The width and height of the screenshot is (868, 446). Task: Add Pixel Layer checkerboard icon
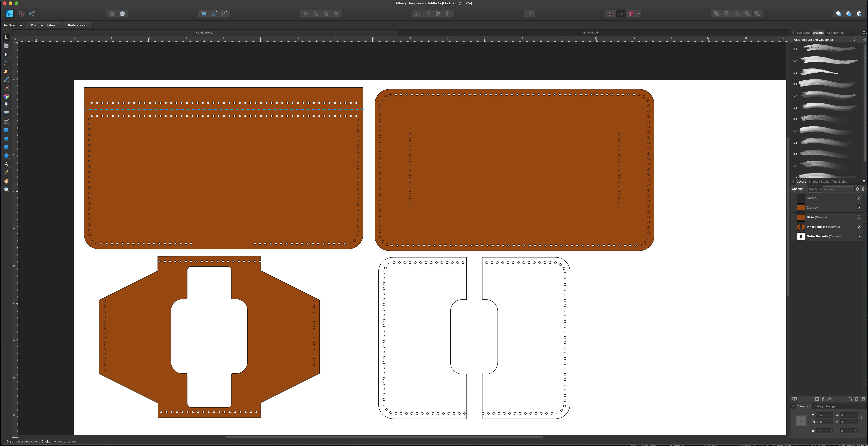(x=857, y=399)
